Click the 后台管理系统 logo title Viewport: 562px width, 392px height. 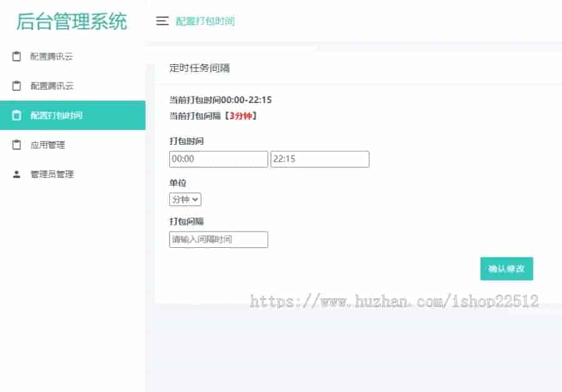(x=72, y=21)
